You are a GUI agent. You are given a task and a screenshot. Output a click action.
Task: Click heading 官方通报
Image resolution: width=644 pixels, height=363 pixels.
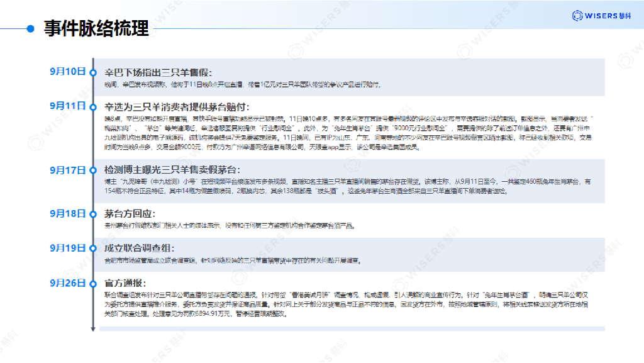tap(125, 283)
